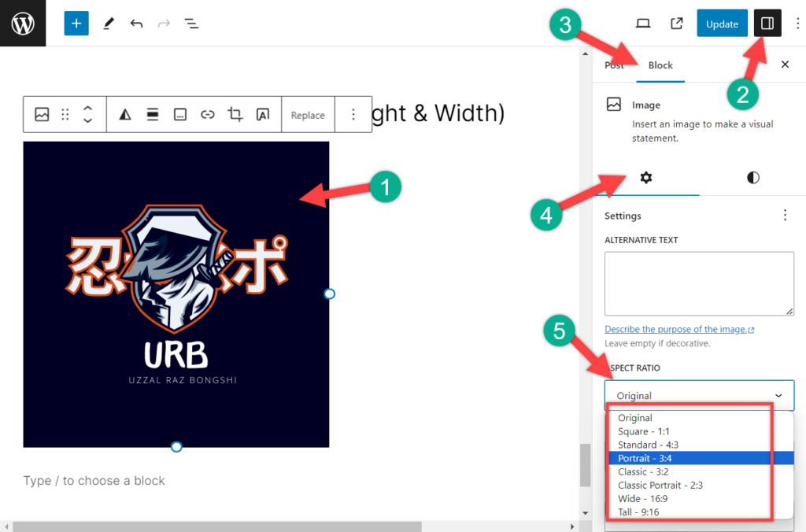Apply a duotone filter to the image

pyautogui.click(x=124, y=114)
